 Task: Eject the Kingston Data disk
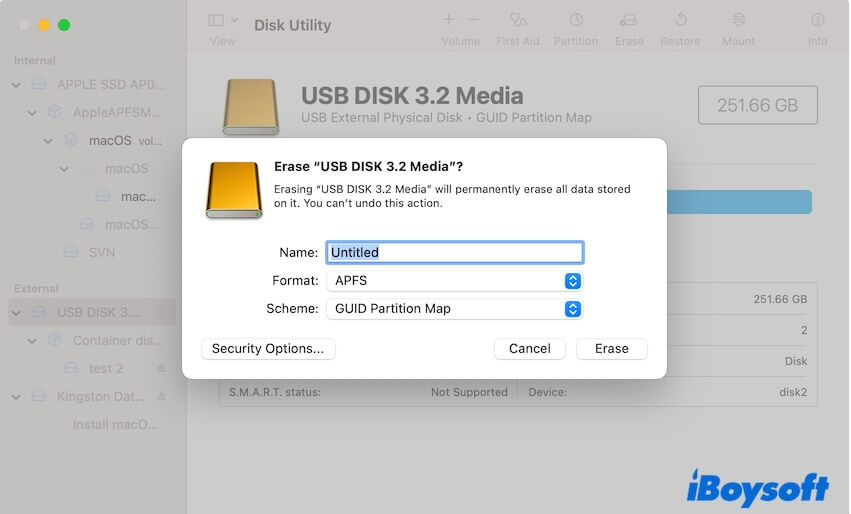pyautogui.click(x=162, y=397)
